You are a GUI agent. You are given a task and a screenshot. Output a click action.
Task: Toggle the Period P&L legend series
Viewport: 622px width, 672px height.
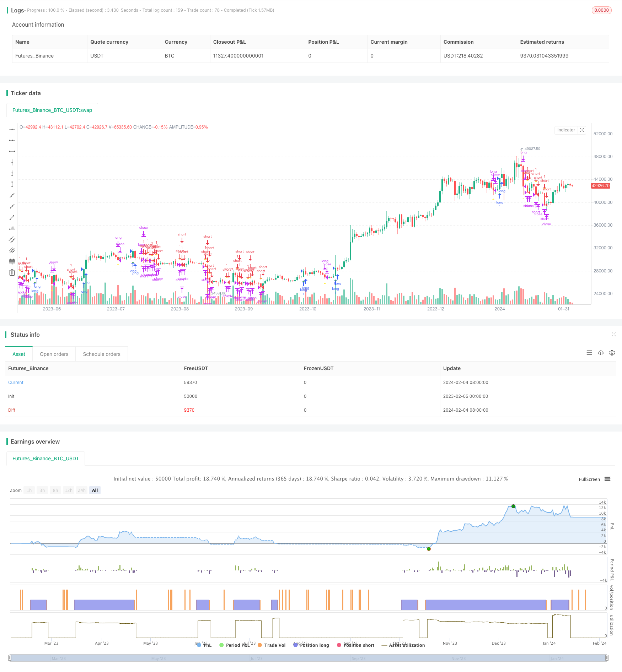[x=235, y=645]
